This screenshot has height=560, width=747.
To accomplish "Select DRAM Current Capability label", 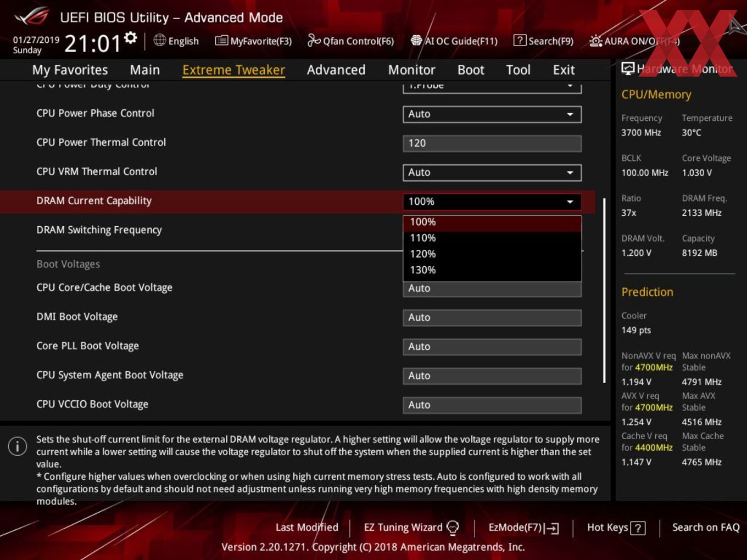I will coord(94,201).
